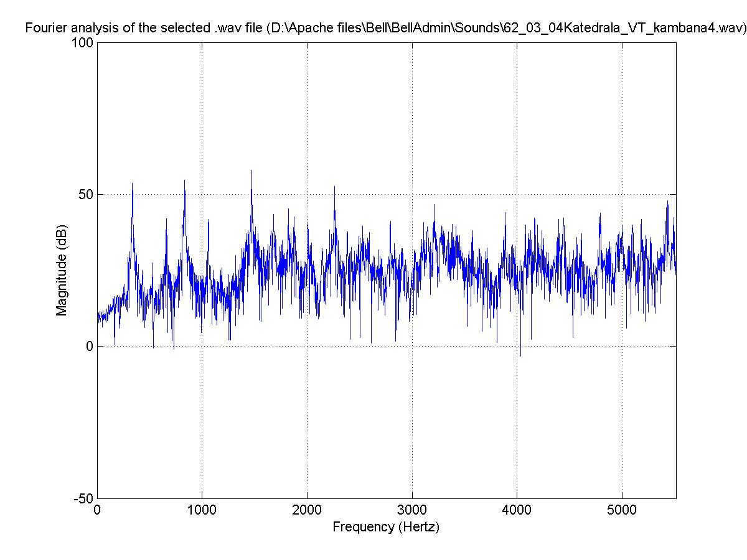
Task: Click the tallest spectrum peak near 1500 Hz
Action: click(x=251, y=172)
